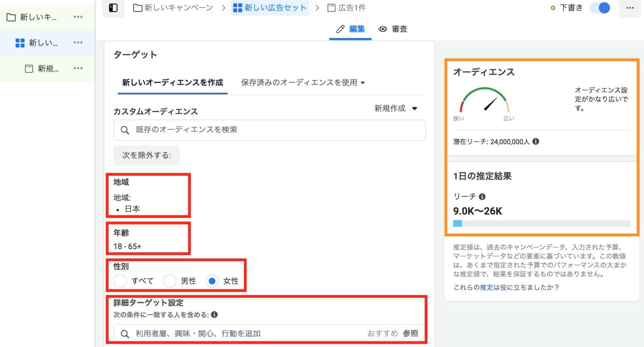
Task: Click breadcrumb chevron before 広告1件
Action: [318, 8]
